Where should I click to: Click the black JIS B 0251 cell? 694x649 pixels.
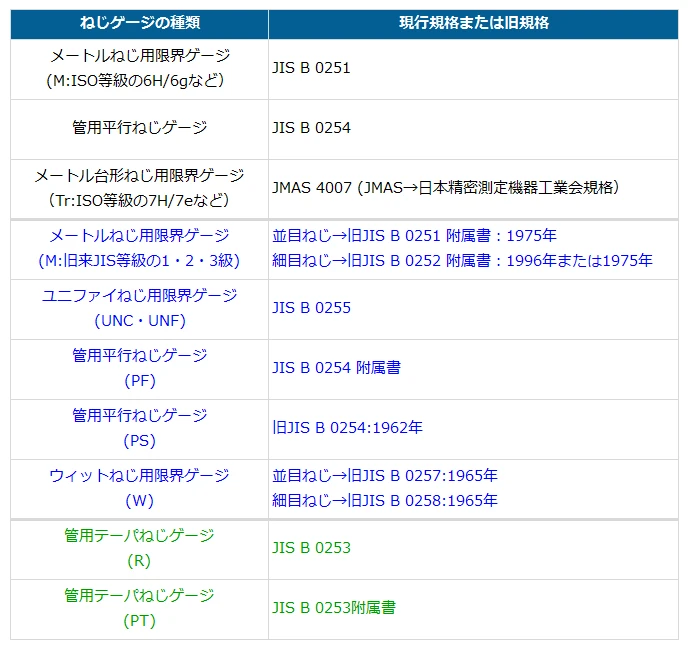(311, 69)
